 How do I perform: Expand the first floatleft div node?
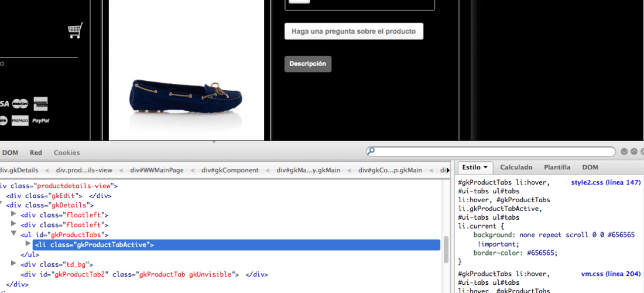point(13,214)
